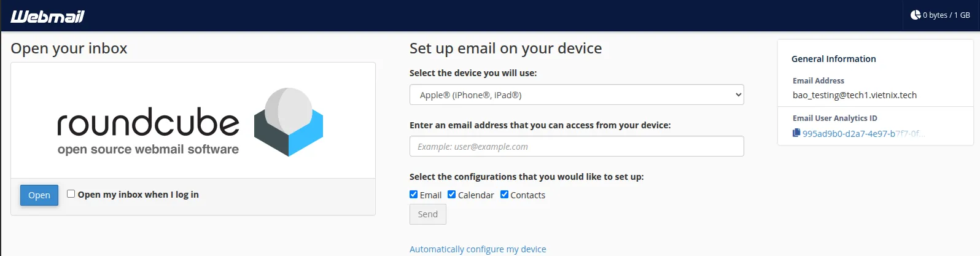Click the roundcube wordmark text
980x256 pixels.
[x=148, y=123]
